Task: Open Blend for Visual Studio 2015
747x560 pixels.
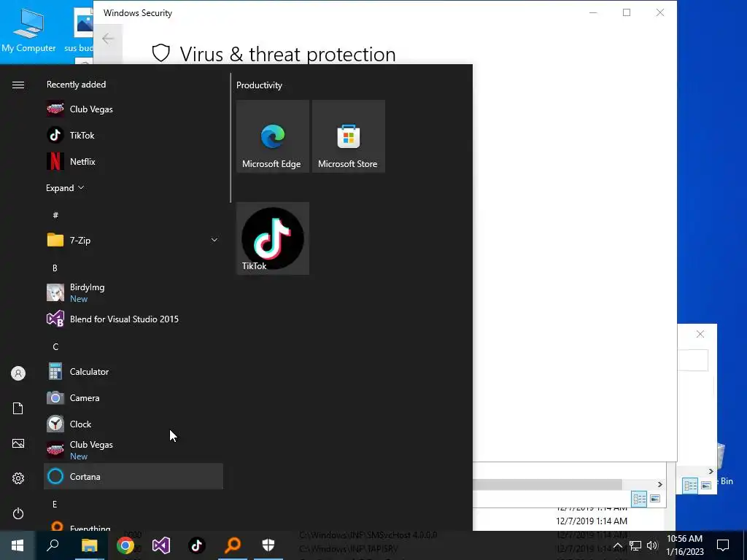Action: click(x=133, y=319)
